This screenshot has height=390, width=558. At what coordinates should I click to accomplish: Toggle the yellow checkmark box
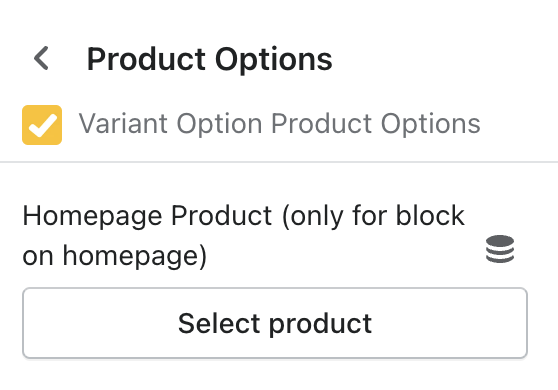42,125
